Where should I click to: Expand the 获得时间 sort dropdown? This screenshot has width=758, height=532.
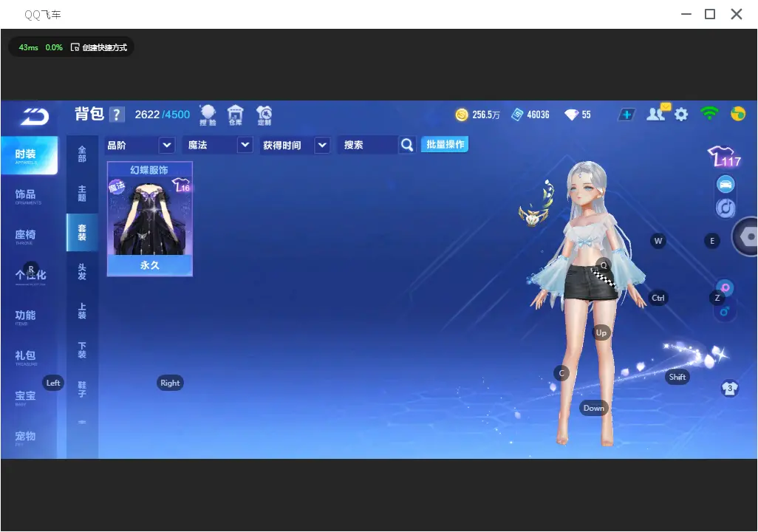pos(322,145)
